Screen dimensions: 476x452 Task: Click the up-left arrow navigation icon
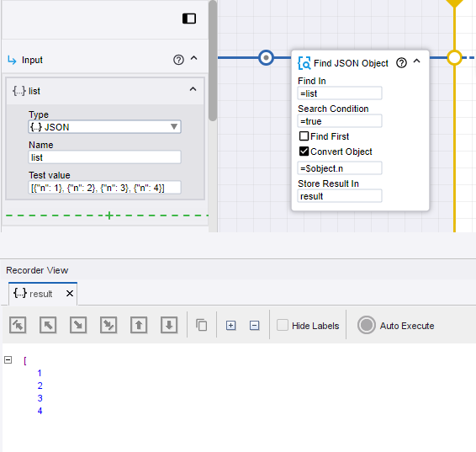48,326
